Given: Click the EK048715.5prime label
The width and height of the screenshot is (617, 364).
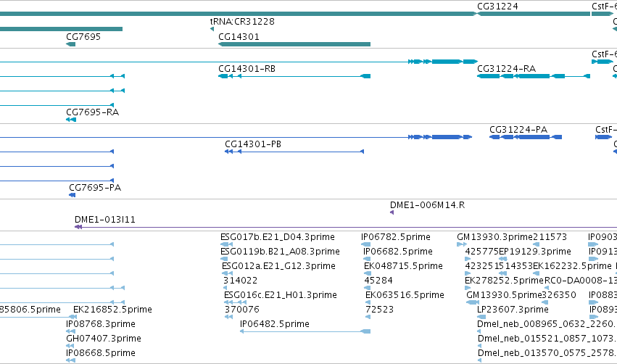Looking at the screenshot, I should tap(403, 266).
